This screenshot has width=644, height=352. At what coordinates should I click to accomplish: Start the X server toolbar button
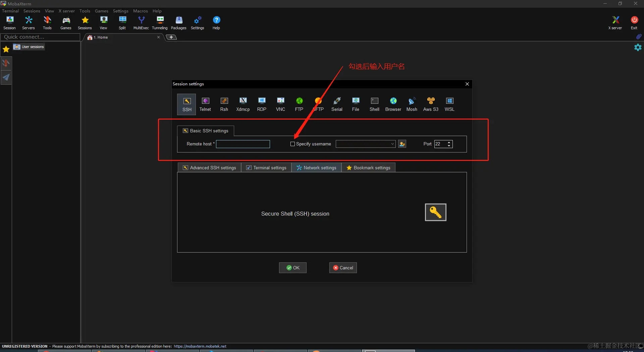(x=615, y=23)
